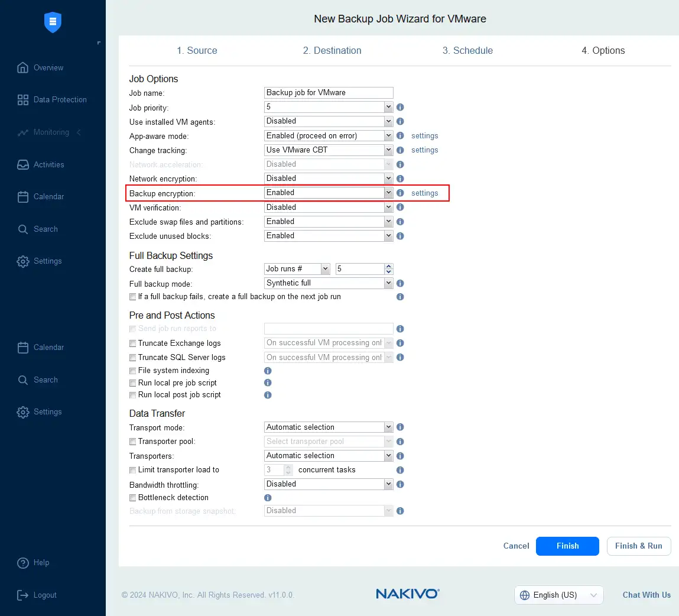Show info icon for Backup encryption
Viewport: 679px width, 616px height.
click(400, 193)
